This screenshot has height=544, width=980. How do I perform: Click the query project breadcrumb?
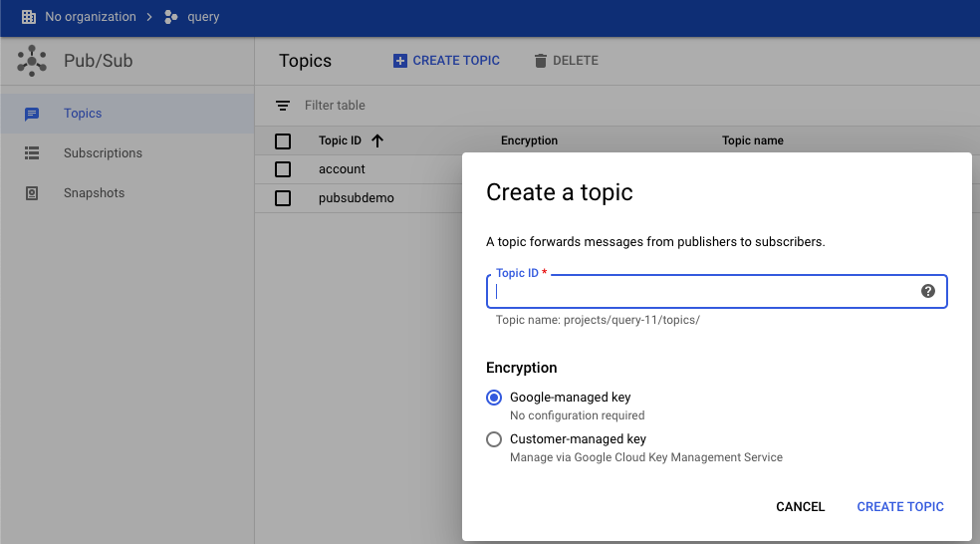click(203, 17)
